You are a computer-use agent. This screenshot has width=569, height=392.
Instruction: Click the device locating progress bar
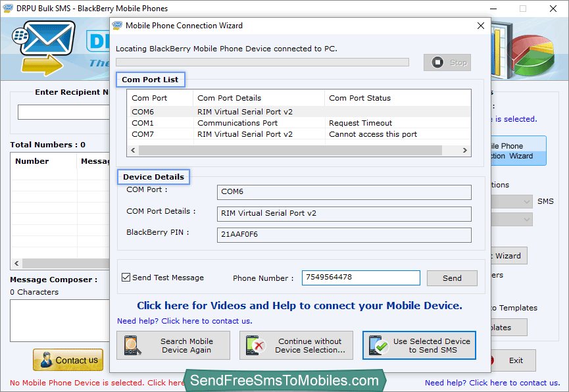coord(262,62)
